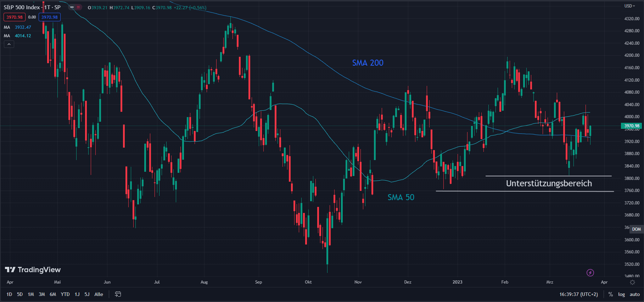Select the MA 4014.12 indicator legend
The height and width of the screenshot is (302, 644).
pos(17,35)
